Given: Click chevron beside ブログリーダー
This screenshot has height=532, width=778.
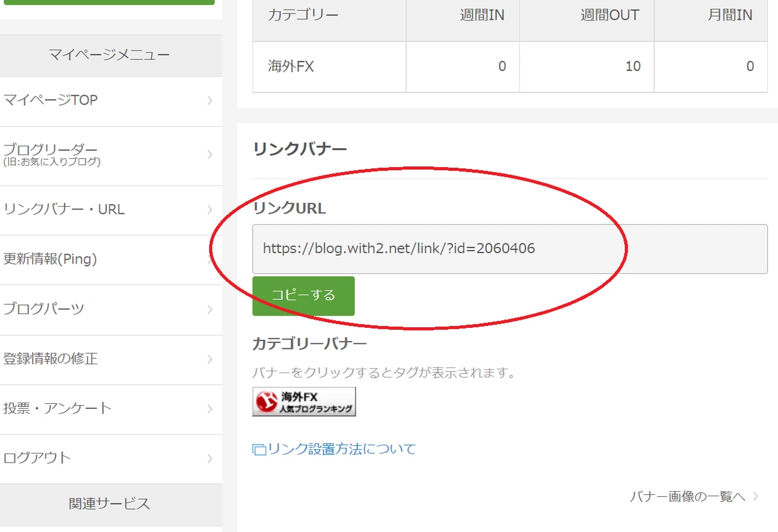Looking at the screenshot, I should click(210, 155).
